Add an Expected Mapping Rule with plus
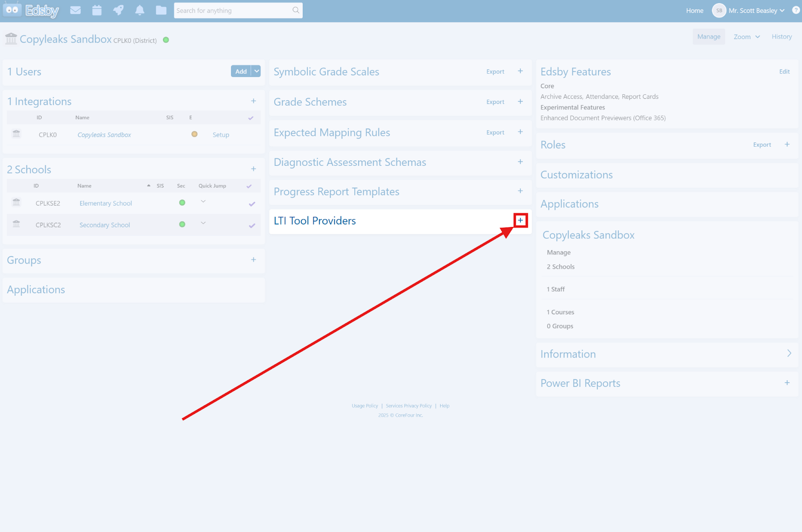The height and width of the screenshot is (532, 802). (520, 132)
